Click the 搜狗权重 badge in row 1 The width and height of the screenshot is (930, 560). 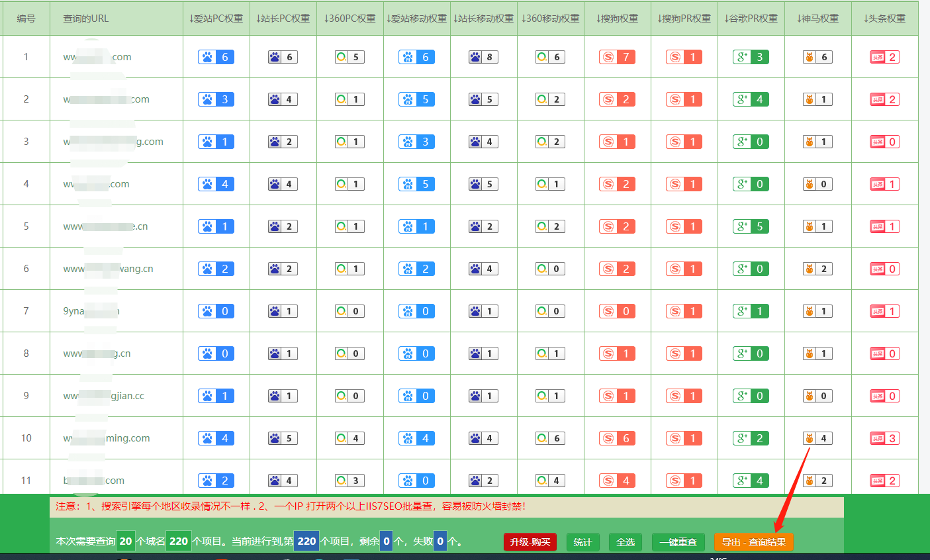[617, 57]
